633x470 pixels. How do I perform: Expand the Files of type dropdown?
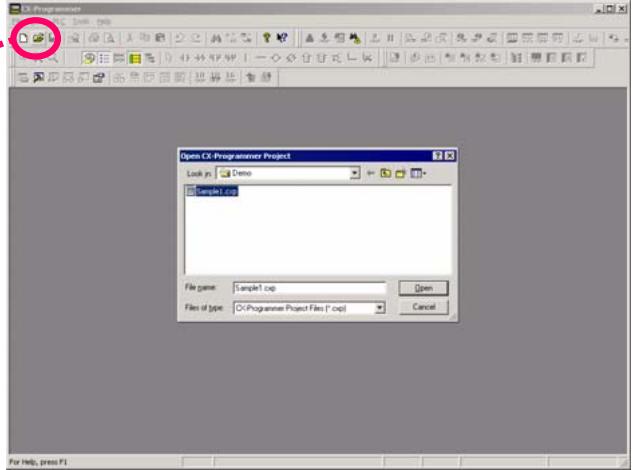379,308
